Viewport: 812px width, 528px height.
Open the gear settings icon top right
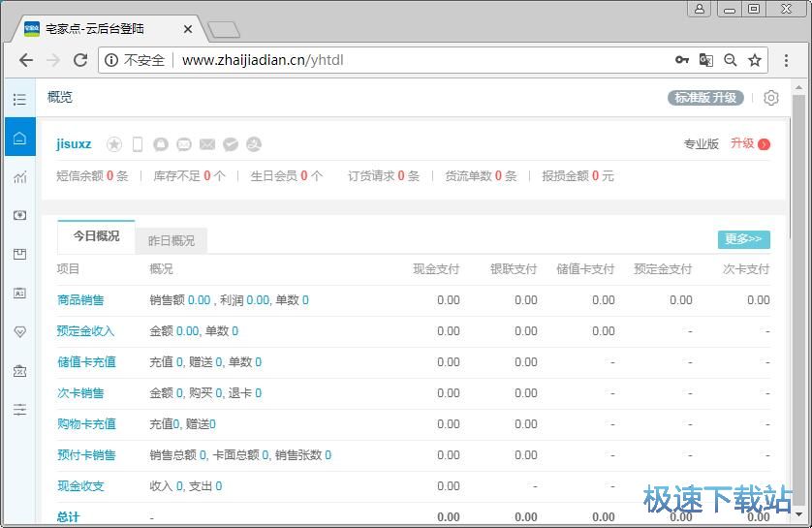click(x=771, y=98)
